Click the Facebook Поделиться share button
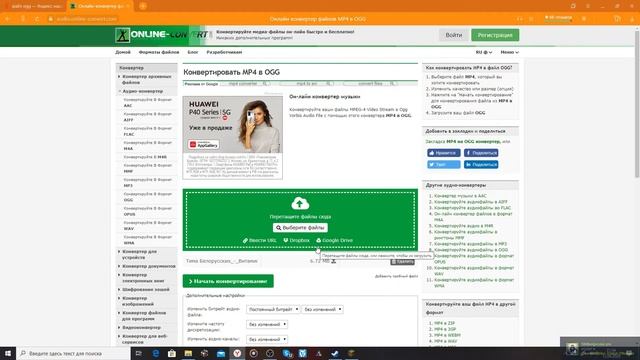This screenshot has width=640, height=360. [x=481, y=153]
